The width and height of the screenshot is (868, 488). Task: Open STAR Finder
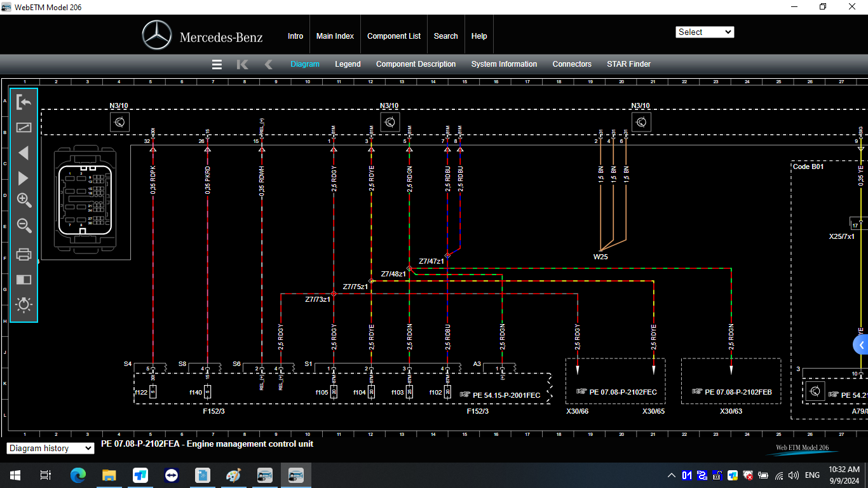tap(628, 64)
